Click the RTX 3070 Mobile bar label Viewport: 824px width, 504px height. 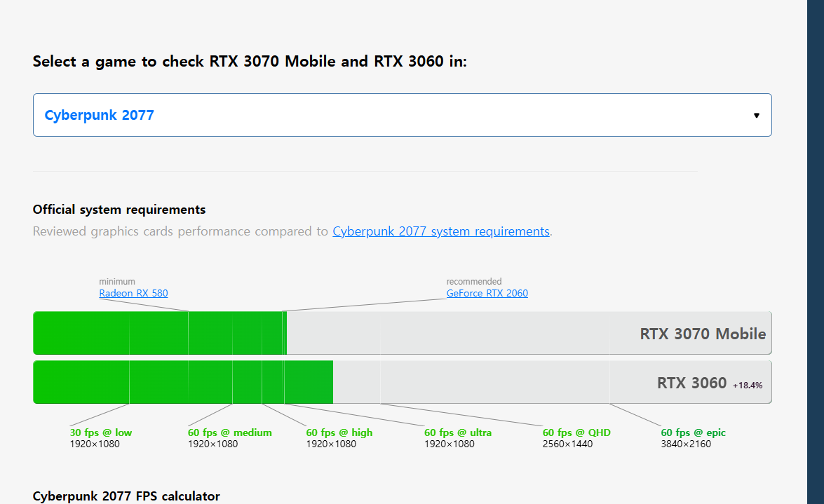click(702, 334)
